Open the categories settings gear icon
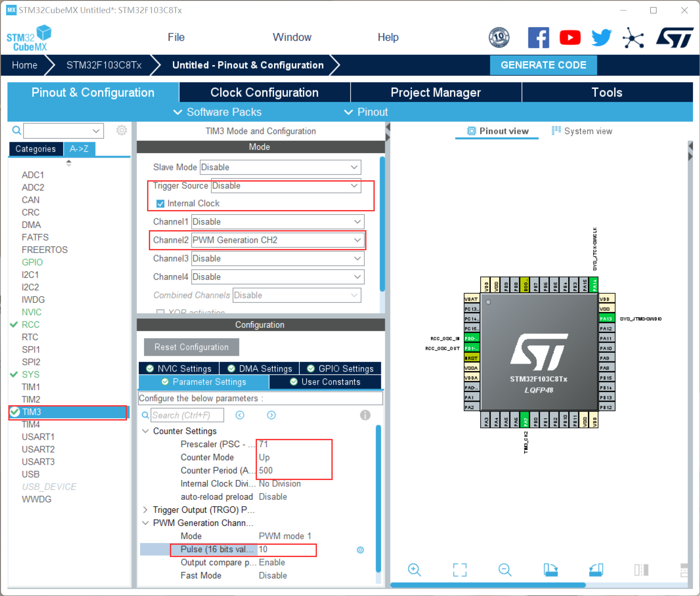700x596 pixels. [x=121, y=130]
